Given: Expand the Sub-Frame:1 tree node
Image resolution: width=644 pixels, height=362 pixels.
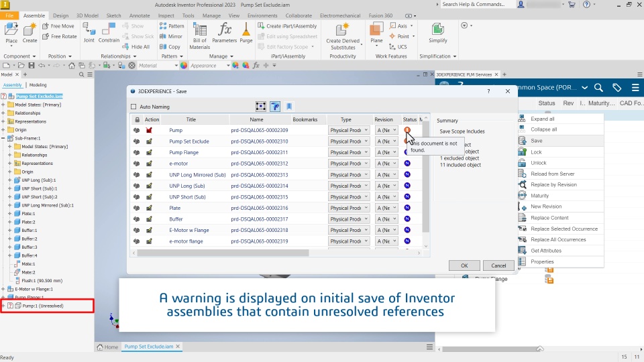Looking at the screenshot, I should pos(3,138).
